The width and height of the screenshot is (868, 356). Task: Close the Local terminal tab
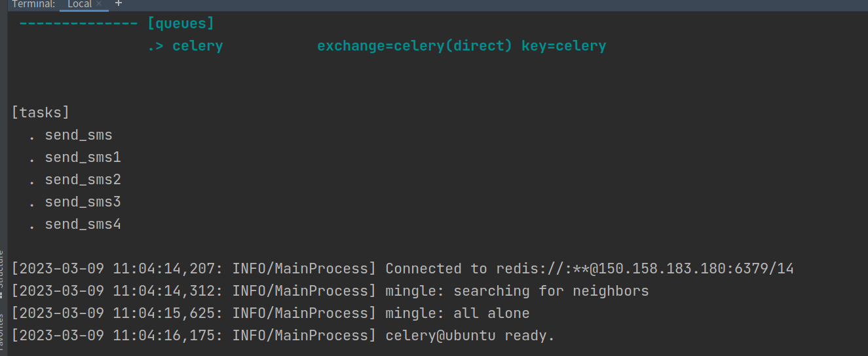[99, 4]
